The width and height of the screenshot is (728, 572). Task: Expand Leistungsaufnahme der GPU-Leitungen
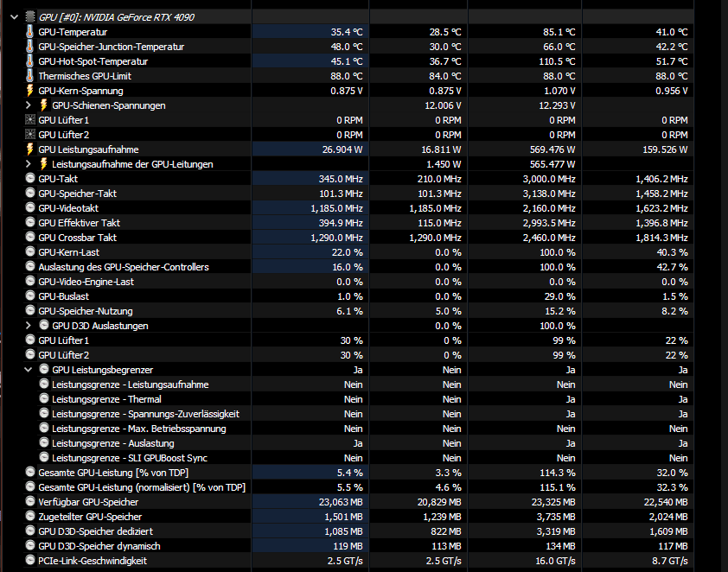(x=29, y=164)
